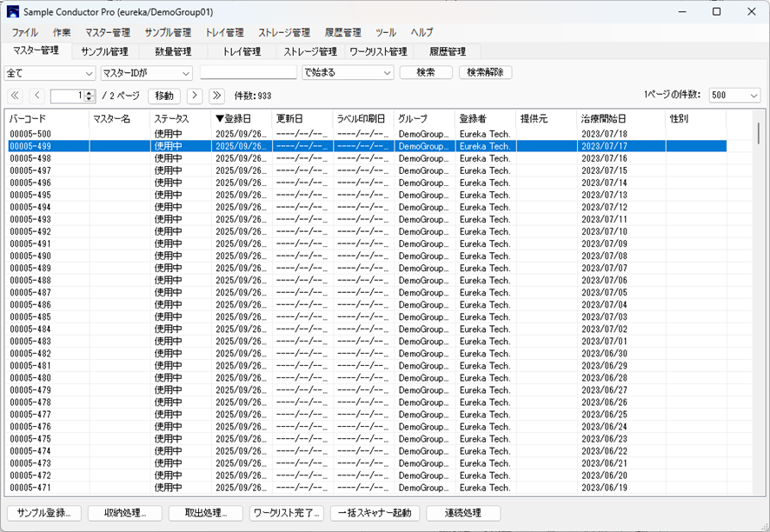
Task: Expand the マスターIDが search field dropdown
Action: [x=146, y=73]
